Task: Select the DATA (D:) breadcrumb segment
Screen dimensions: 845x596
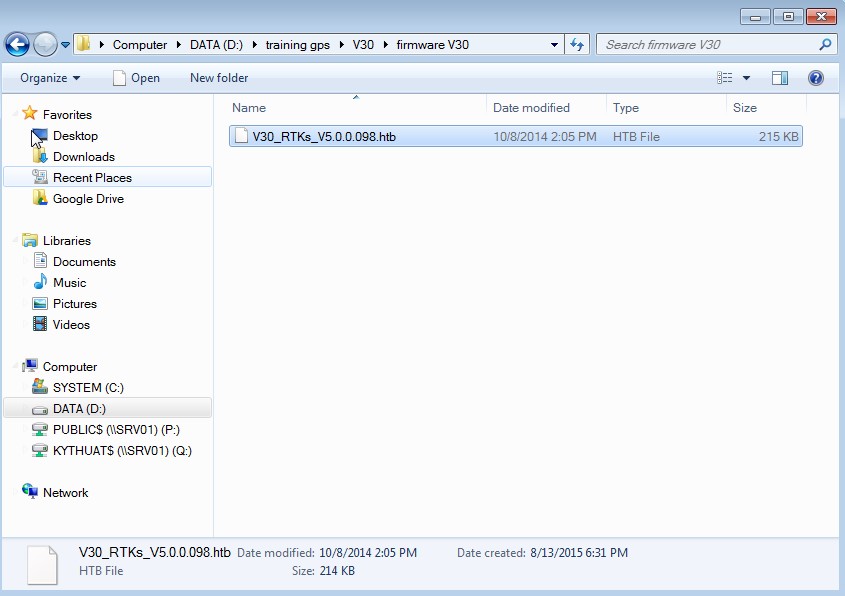Action: point(216,45)
